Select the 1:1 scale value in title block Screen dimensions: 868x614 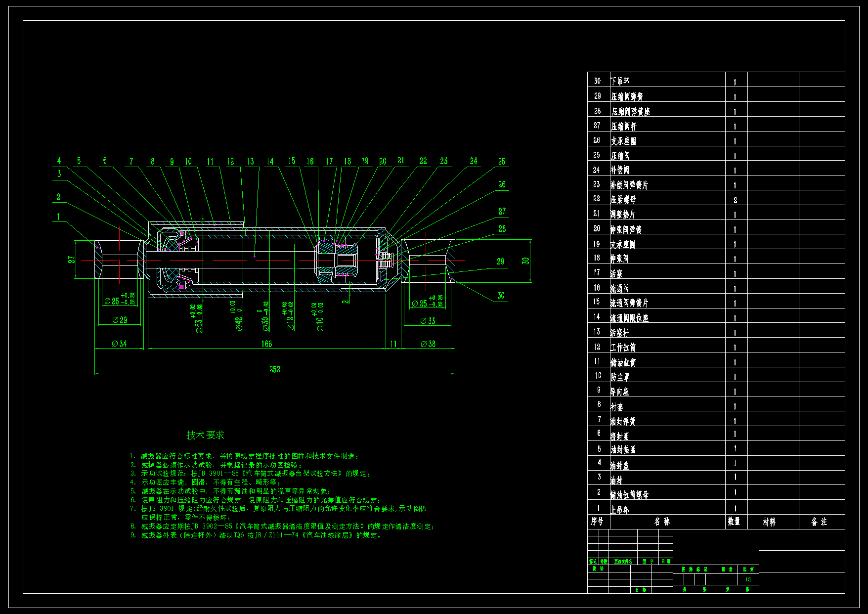748,579
